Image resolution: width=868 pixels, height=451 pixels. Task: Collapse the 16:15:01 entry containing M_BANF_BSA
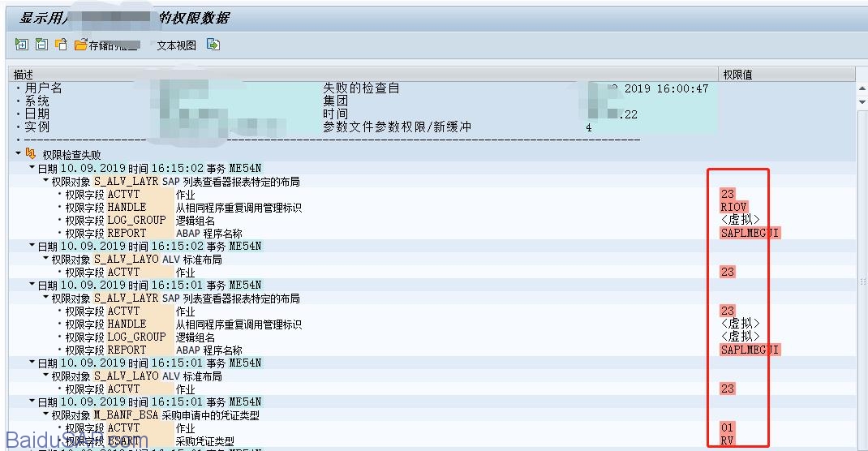coord(32,401)
